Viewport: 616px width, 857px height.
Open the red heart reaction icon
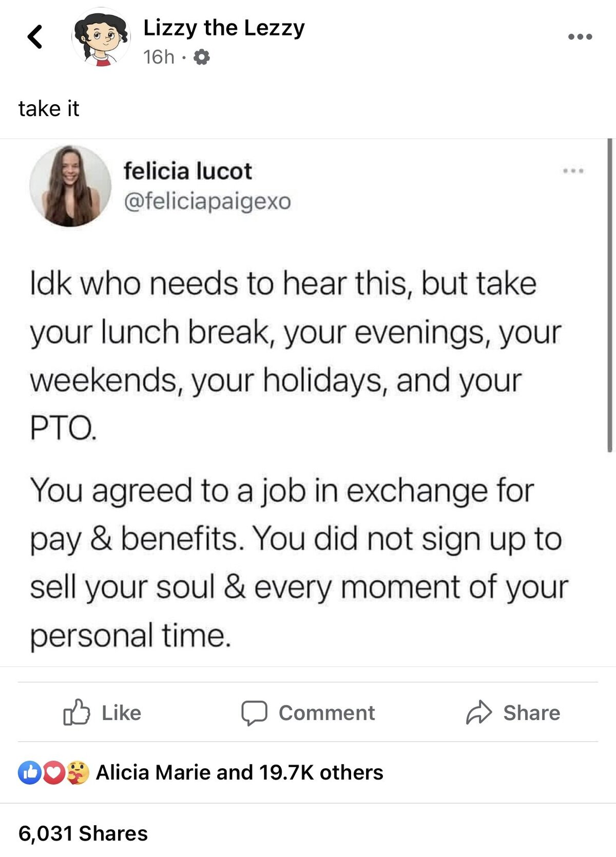[53, 773]
